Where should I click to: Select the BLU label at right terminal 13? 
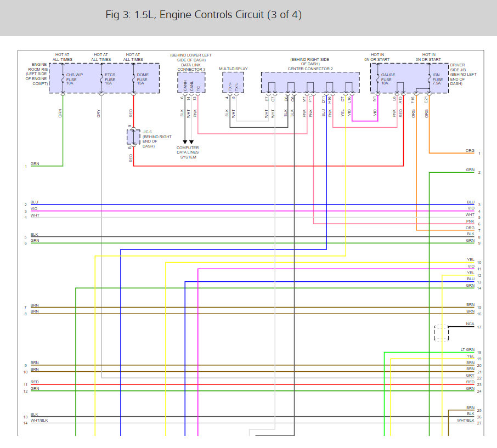coord(471,279)
